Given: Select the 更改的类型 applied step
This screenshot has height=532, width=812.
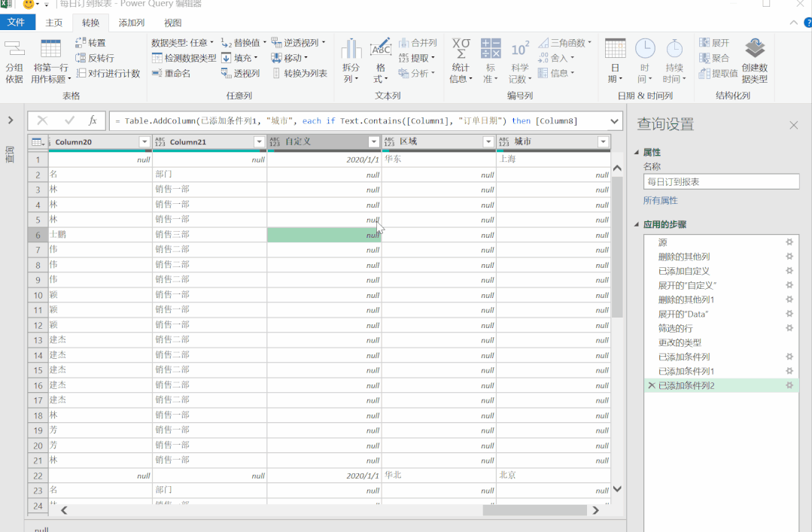Looking at the screenshot, I should click(680, 342).
